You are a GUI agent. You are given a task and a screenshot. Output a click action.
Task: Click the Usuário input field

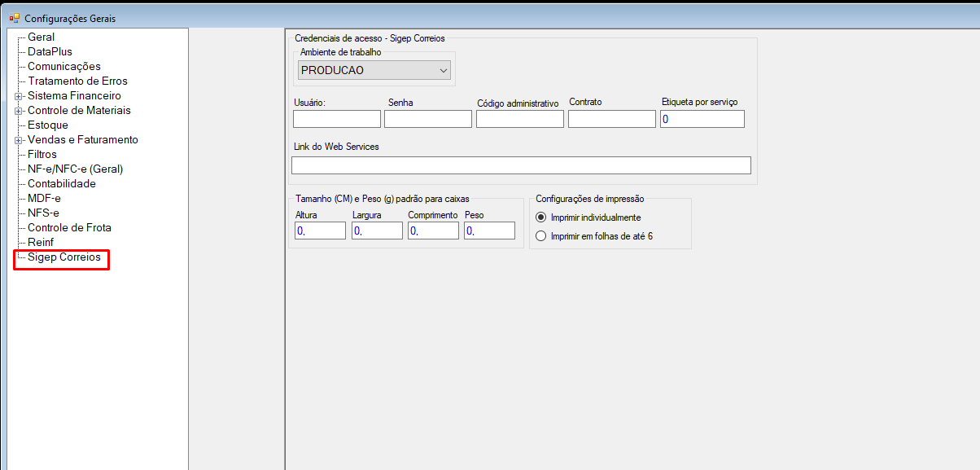(x=337, y=119)
